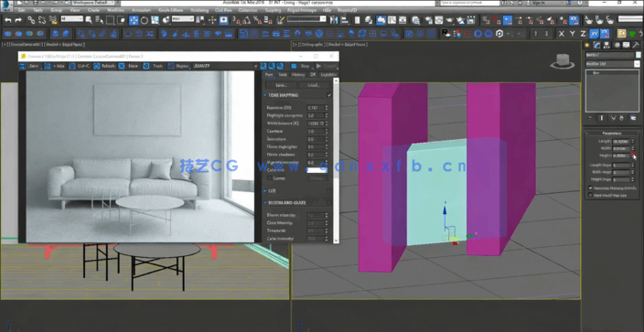Screen dimensions: 644x332
Task: Toggle the 3D Snaps button
Action: pos(236,20)
